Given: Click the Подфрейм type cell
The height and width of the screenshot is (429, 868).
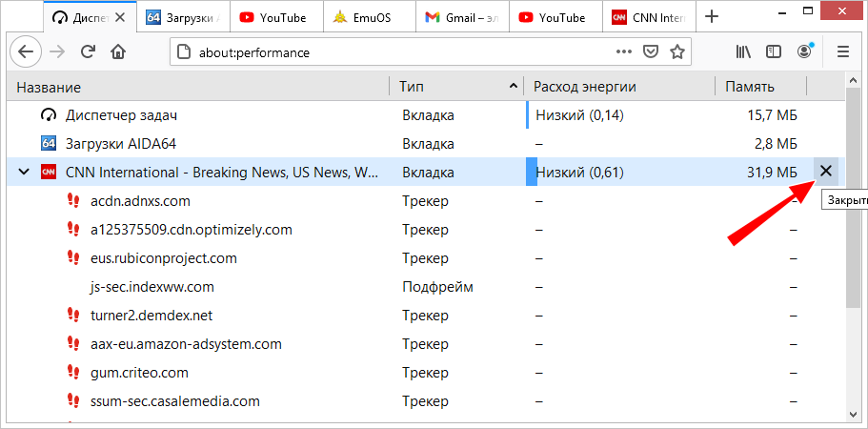Looking at the screenshot, I should pos(437,287).
